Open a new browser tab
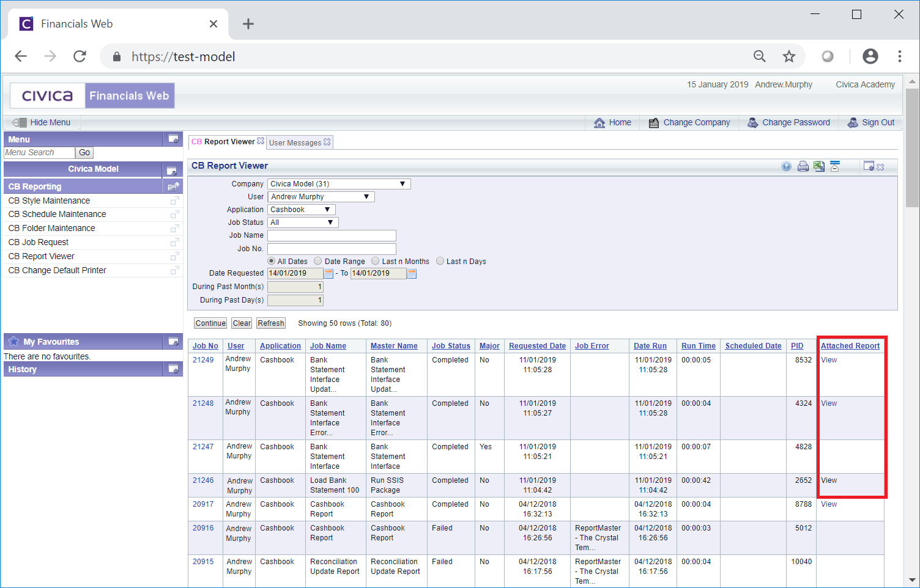This screenshot has width=920, height=588. click(248, 24)
